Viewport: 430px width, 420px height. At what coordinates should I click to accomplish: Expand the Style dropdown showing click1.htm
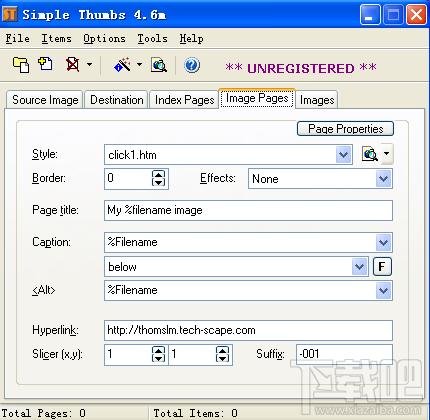[343, 155]
